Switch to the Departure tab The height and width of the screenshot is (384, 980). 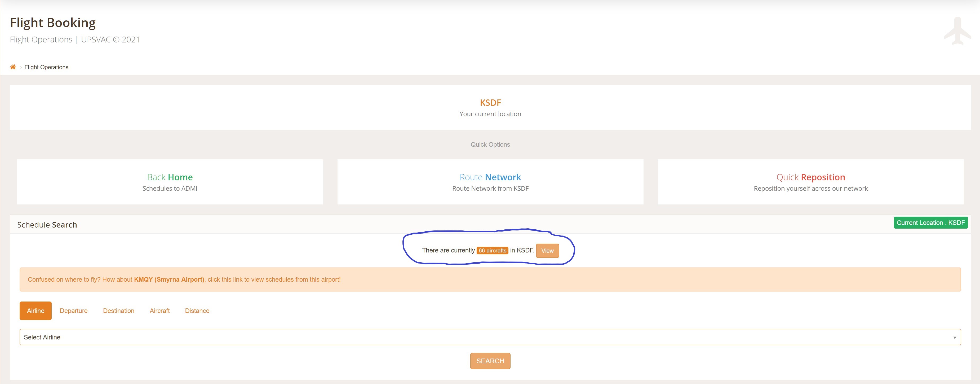(73, 311)
